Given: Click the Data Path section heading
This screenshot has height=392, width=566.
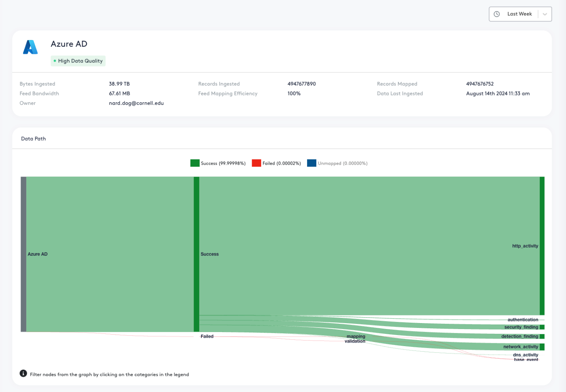Looking at the screenshot, I should click(x=34, y=139).
